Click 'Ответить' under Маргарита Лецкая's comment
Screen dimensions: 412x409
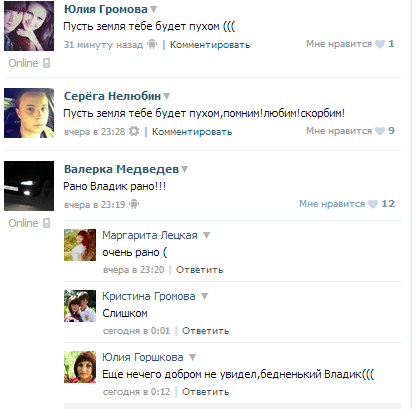pyautogui.click(x=199, y=270)
